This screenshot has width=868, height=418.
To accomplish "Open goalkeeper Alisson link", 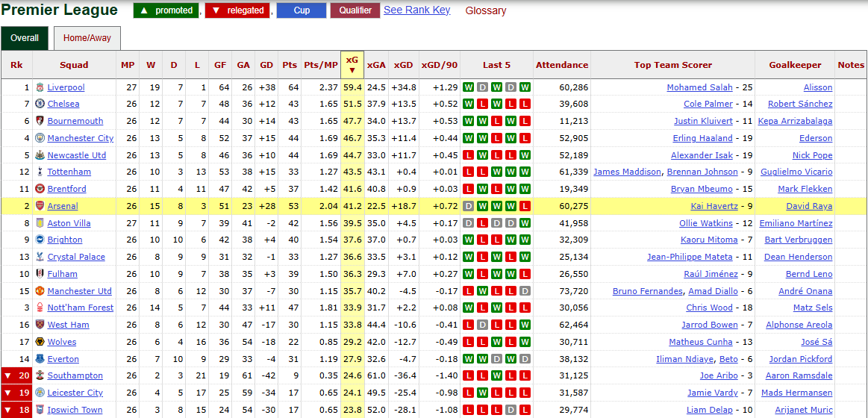I will (x=818, y=87).
